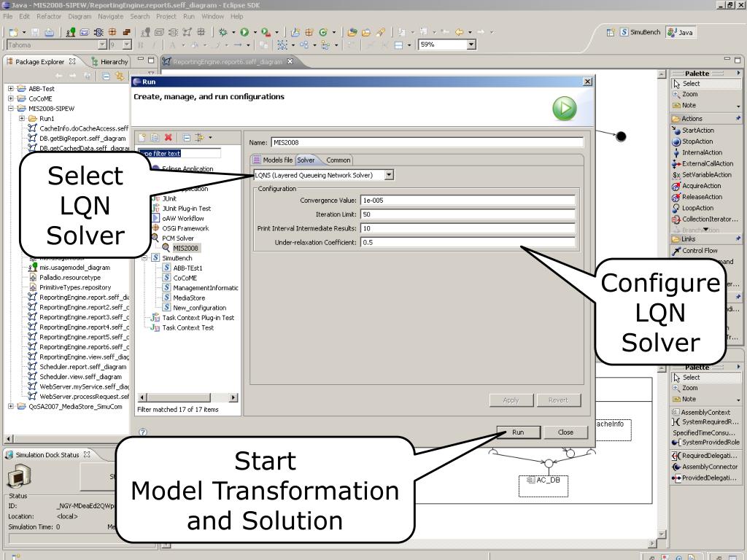Open the Refactor menu

point(49,16)
